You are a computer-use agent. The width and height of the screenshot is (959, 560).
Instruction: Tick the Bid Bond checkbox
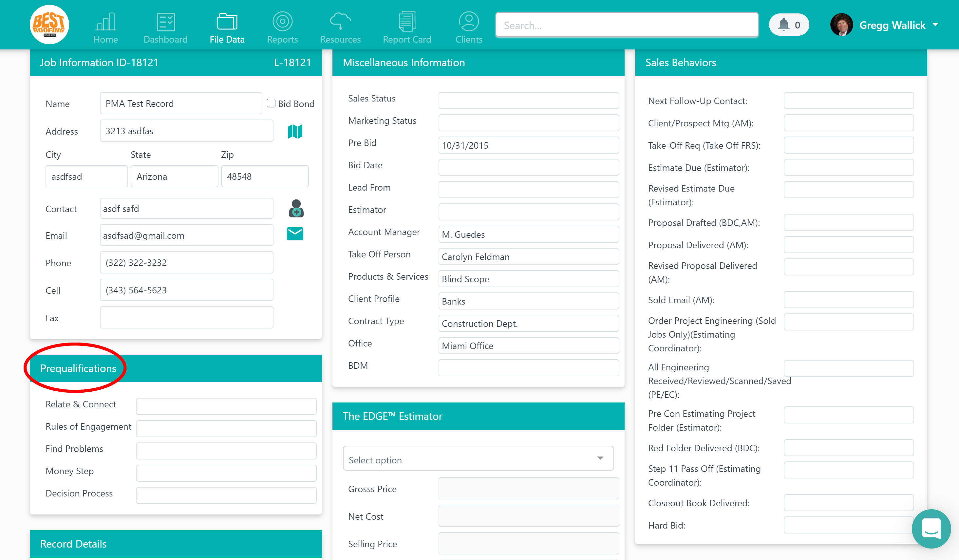tap(271, 103)
